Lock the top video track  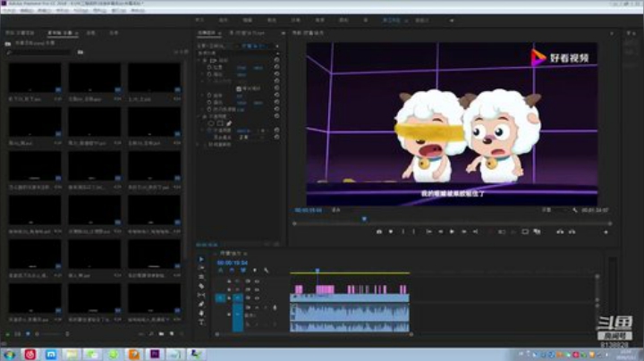point(229,281)
